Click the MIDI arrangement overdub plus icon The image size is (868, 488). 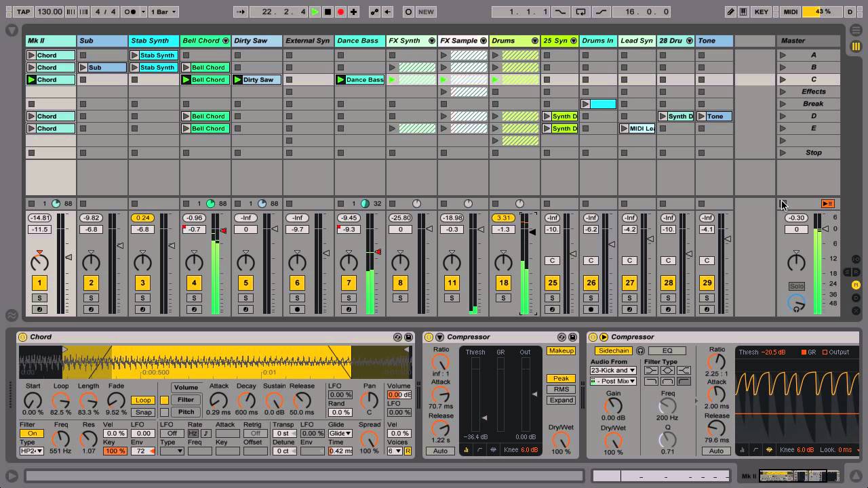pos(353,12)
